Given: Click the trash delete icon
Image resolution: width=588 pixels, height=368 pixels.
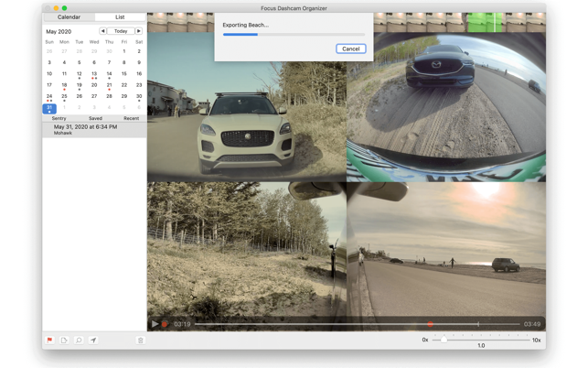Looking at the screenshot, I should click(x=140, y=341).
